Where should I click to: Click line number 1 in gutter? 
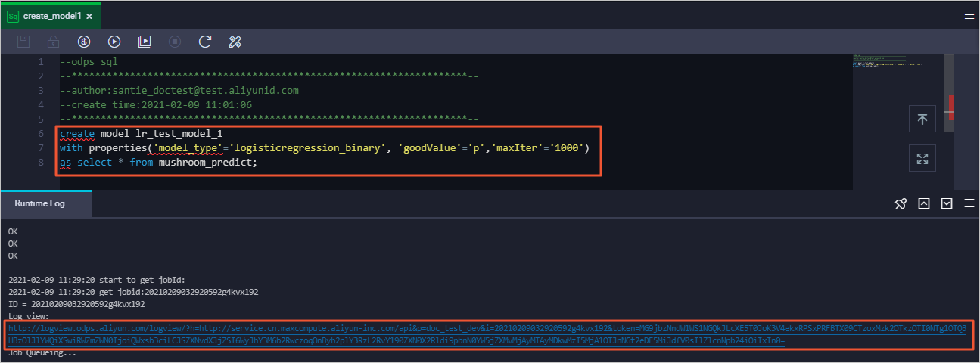coord(40,61)
